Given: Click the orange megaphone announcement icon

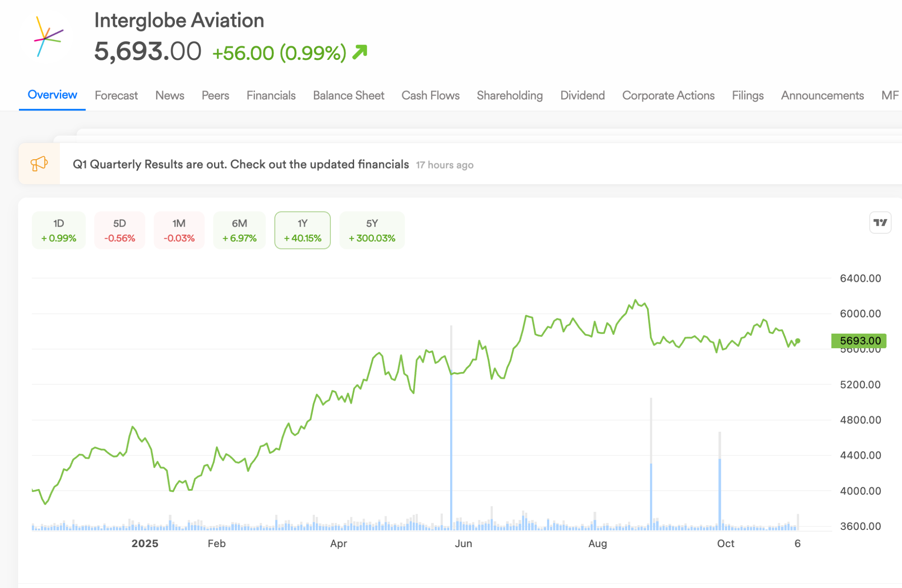Looking at the screenshot, I should coord(39,164).
